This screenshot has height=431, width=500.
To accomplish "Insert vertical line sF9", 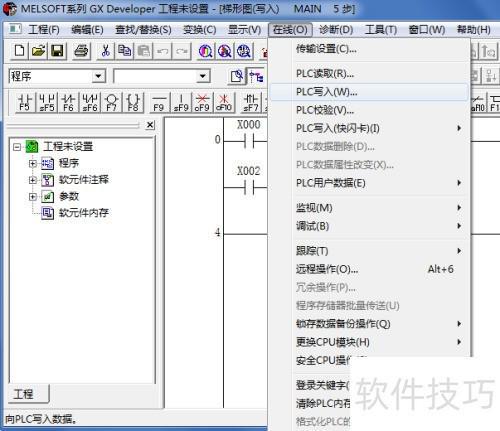I will (181, 102).
